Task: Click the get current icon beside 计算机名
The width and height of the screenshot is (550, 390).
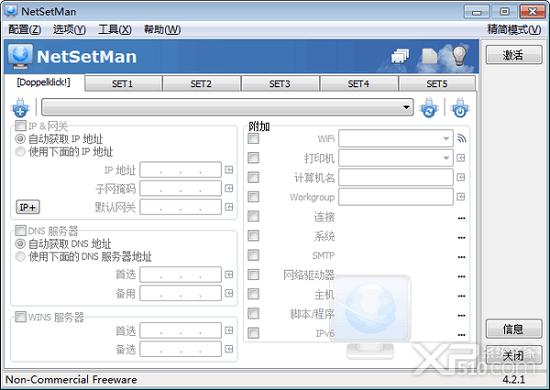Action: 461,177
